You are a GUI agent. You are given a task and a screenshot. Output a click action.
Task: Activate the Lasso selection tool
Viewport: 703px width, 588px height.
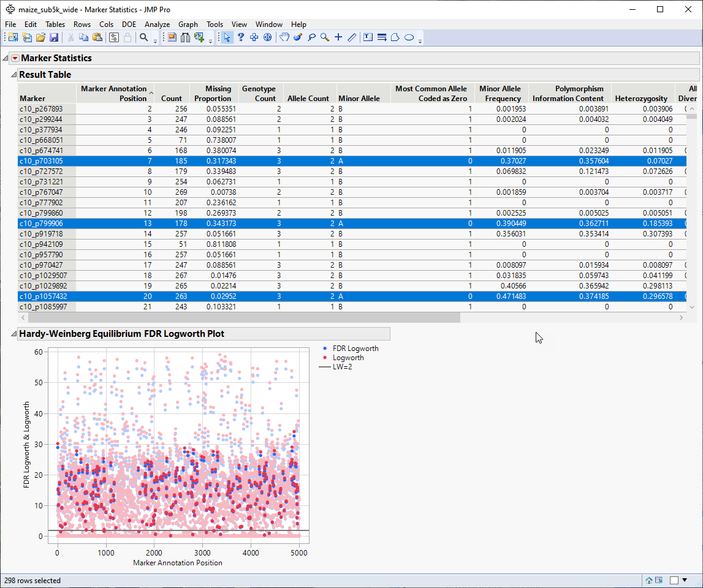click(x=311, y=37)
